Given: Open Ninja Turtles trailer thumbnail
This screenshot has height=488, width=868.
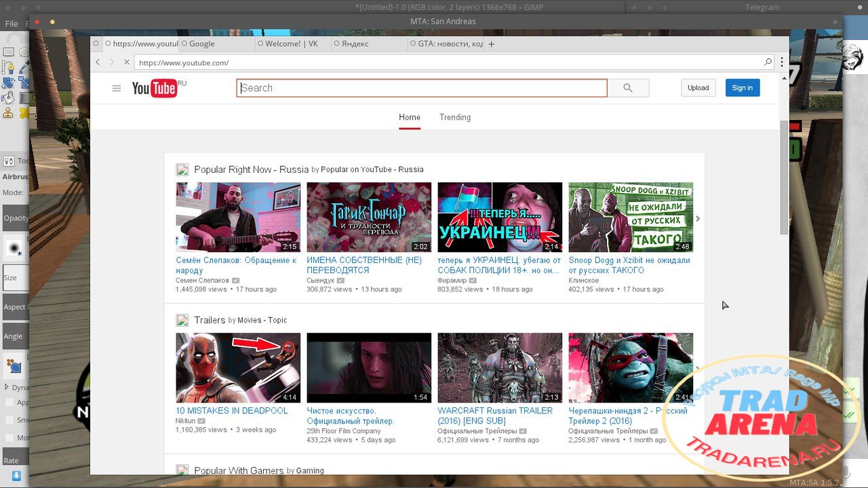Looking at the screenshot, I should (x=631, y=367).
